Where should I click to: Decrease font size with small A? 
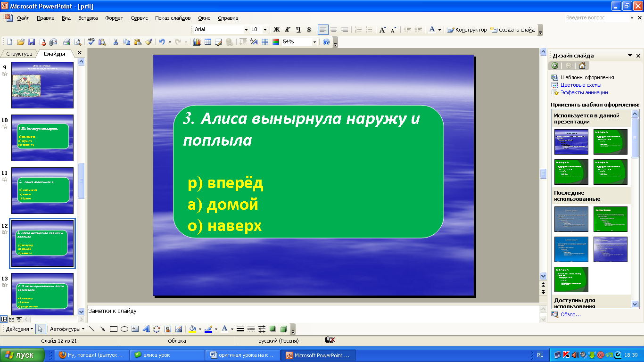[393, 29]
